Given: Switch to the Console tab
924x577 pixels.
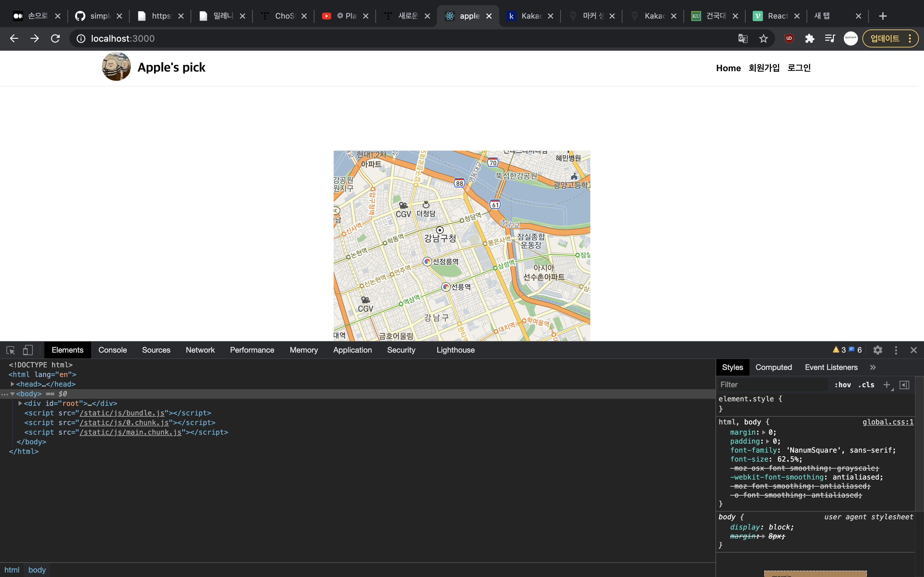Looking at the screenshot, I should pyautogui.click(x=112, y=350).
